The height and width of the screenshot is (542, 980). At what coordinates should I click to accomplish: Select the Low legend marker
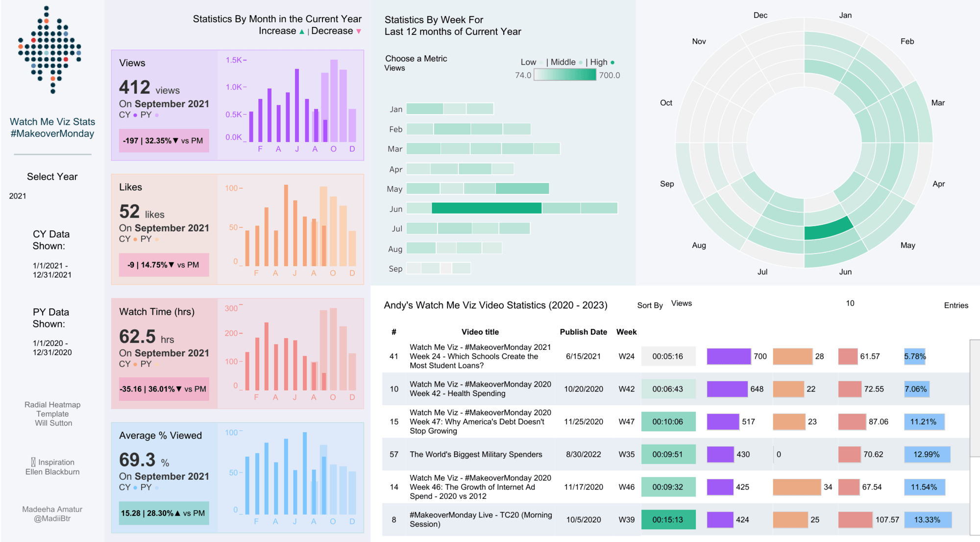540,62
